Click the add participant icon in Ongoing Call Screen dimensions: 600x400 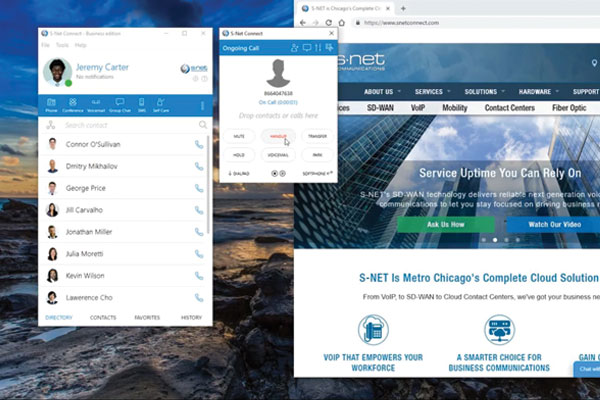(x=294, y=48)
